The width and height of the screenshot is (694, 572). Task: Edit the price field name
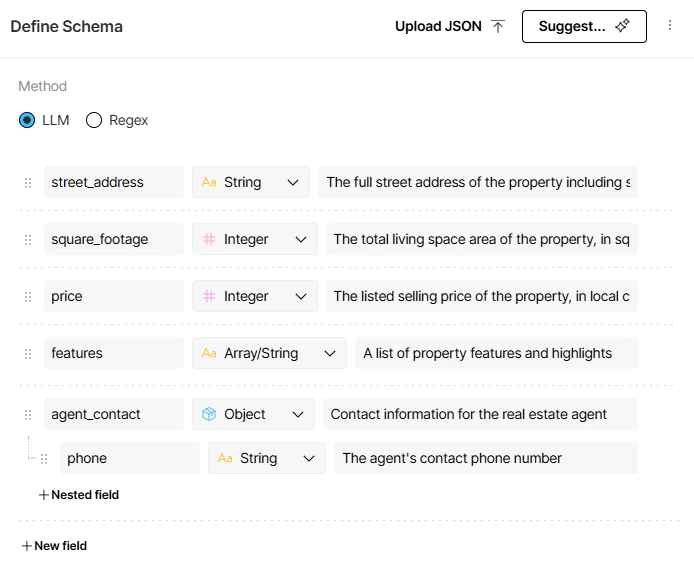pos(114,296)
